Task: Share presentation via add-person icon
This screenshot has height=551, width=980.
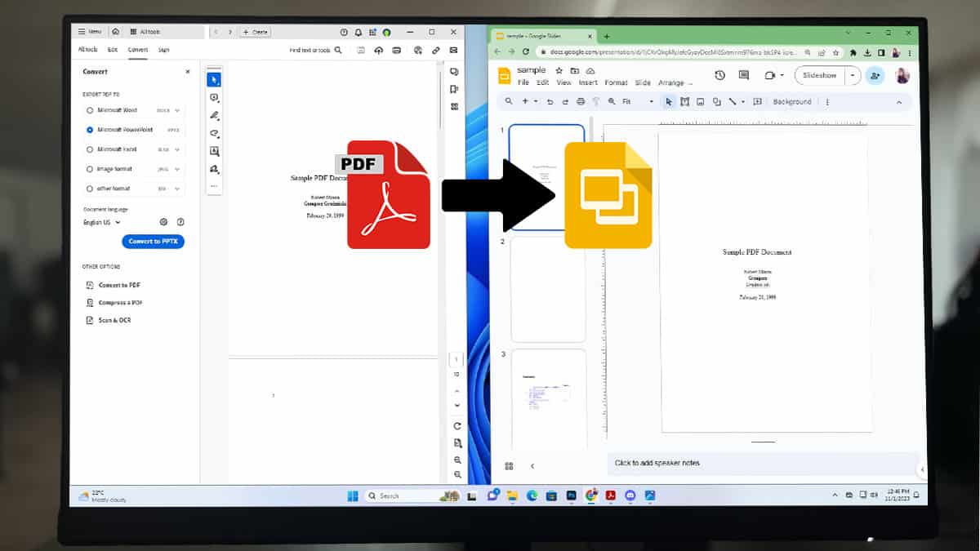Action: 875,75
